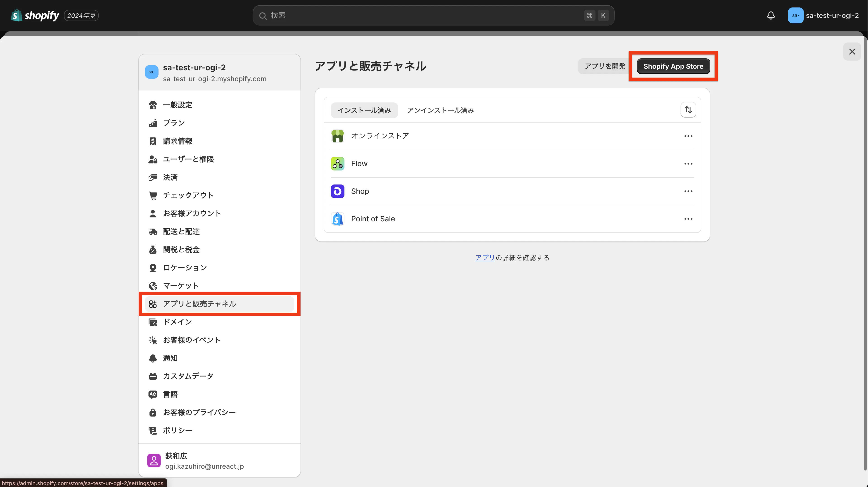Click the アプリと販売チャネル grid icon

click(x=153, y=304)
